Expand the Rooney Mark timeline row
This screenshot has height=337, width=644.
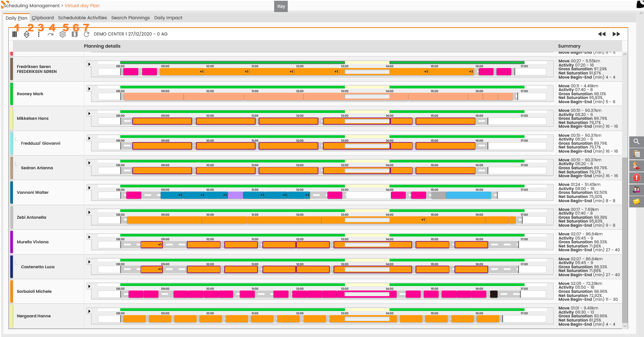pyautogui.click(x=89, y=89)
